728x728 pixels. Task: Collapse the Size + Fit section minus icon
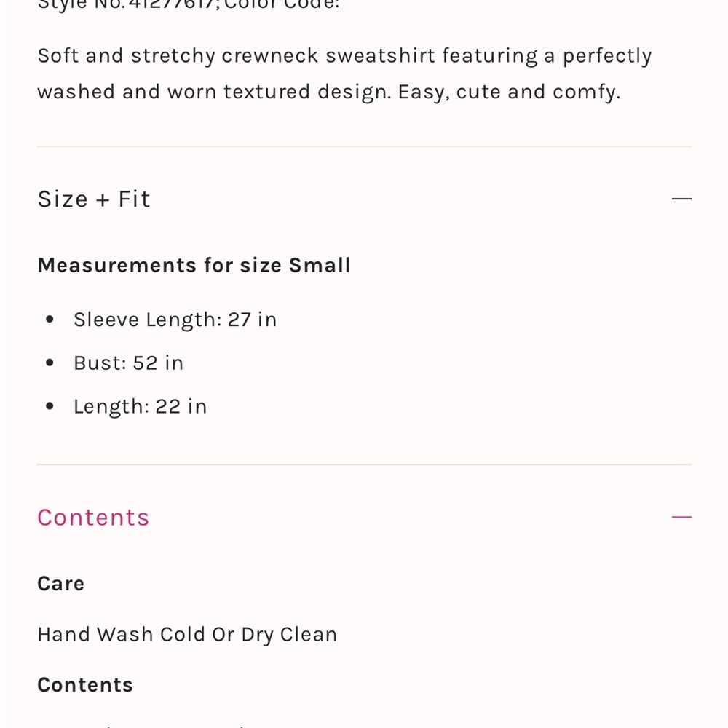pos(681,199)
